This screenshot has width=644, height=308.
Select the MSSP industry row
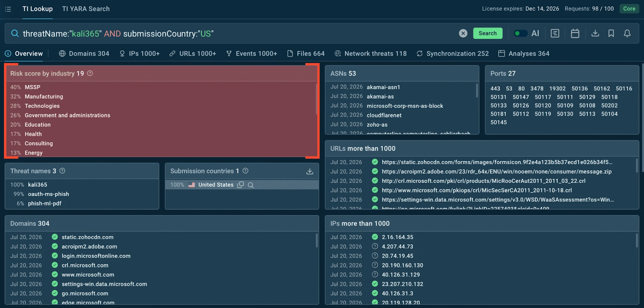tap(161, 87)
